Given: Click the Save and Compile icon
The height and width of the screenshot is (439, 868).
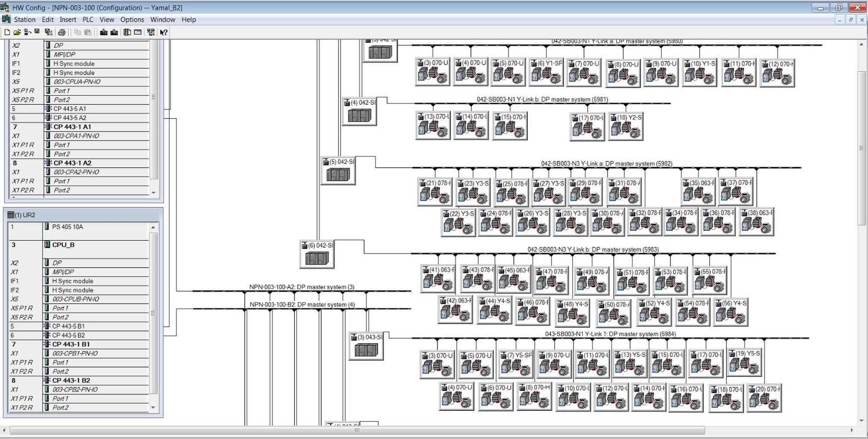Looking at the screenshot, I should [x=49, y=32].
